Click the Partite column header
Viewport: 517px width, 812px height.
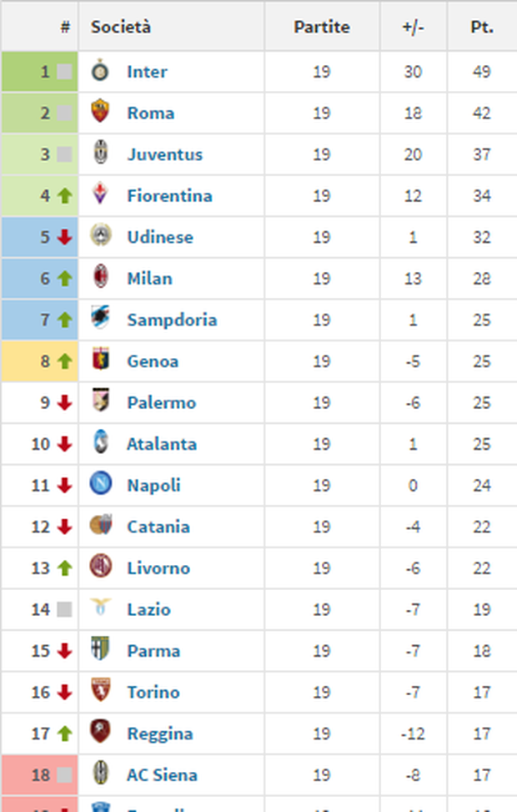[x=322, y=26]
